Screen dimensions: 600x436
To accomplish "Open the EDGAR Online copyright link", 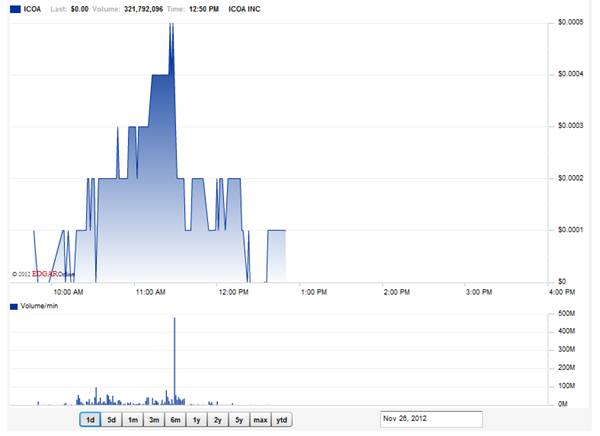I will [x=44, y=273].
